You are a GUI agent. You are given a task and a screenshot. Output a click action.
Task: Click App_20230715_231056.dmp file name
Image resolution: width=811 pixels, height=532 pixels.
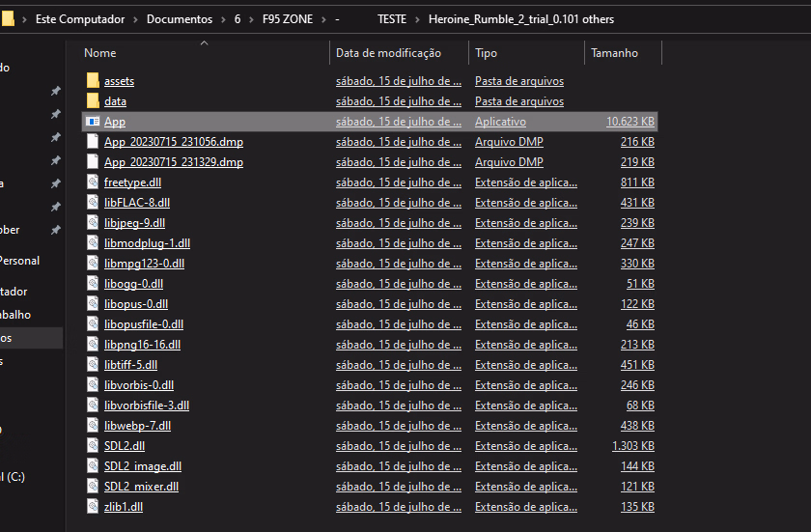tap(173, 142)
